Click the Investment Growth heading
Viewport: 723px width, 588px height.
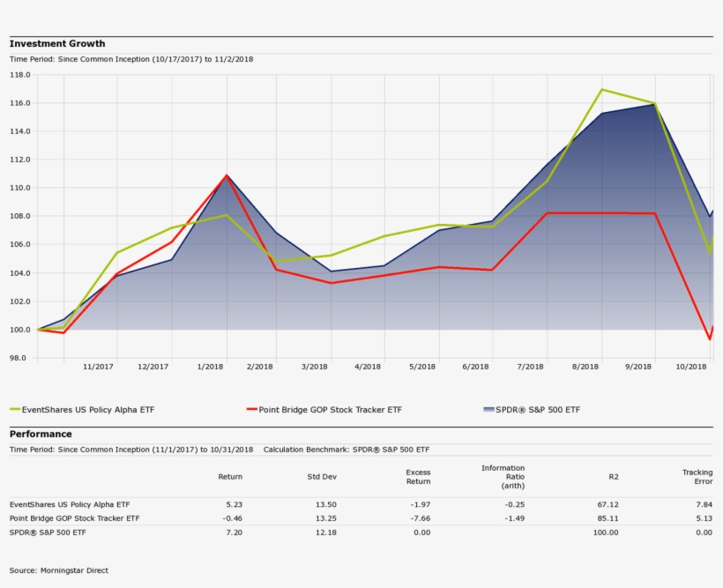[57, 44]
